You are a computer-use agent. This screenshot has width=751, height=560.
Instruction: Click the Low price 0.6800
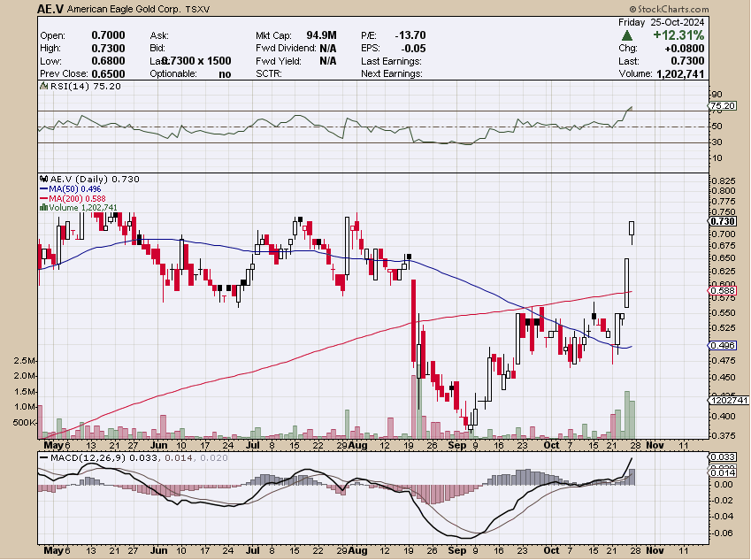108,61
